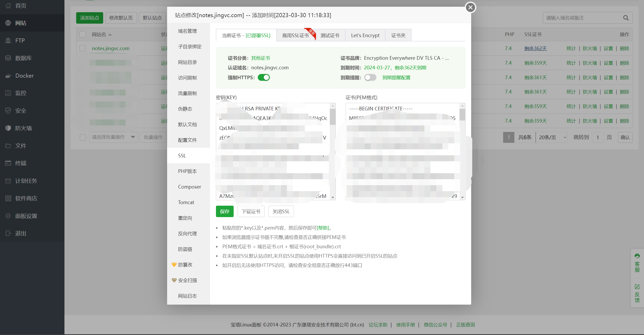Switch to the Let's Encrypt tab
644x335 pixels.
[x=365, y=35]
